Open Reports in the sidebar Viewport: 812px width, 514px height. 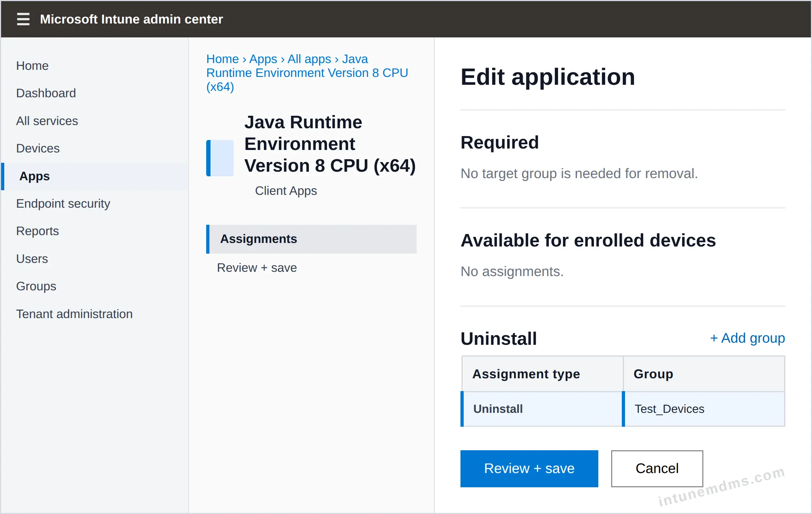click(x=37, y=231)
